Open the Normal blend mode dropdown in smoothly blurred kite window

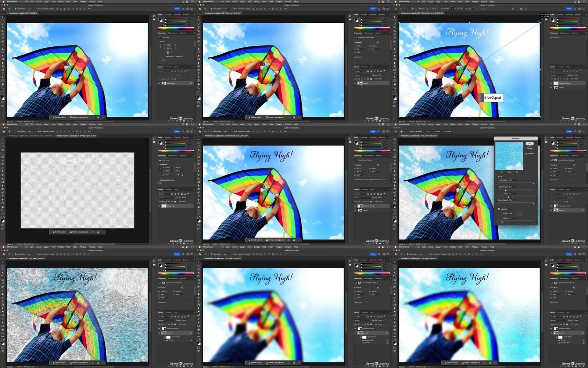point(363,320)
